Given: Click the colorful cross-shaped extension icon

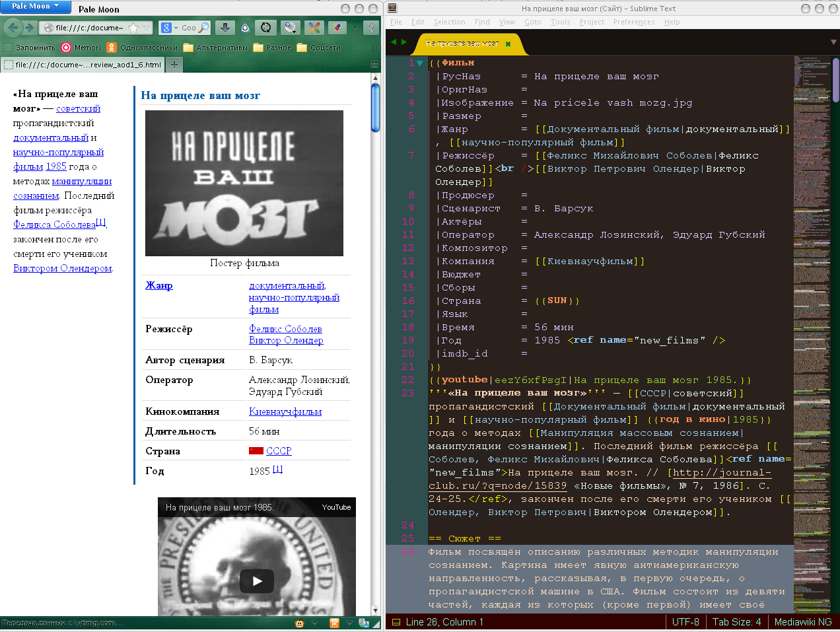Looking at the screenshot, I should click(316, 29).
